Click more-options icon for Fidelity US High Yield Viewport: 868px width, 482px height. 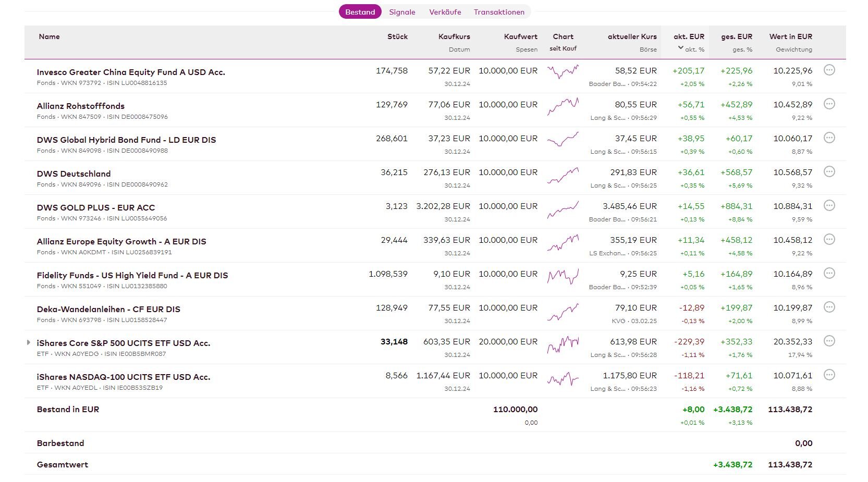click(x=829, y=273)
